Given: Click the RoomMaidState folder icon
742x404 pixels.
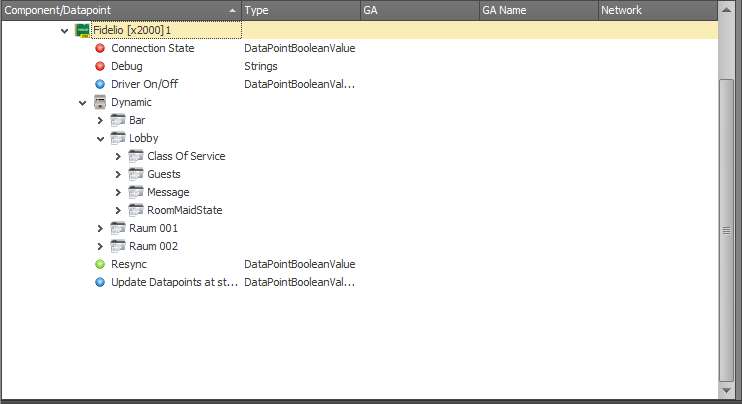Looking at the screenshot, I should point(136,210).
